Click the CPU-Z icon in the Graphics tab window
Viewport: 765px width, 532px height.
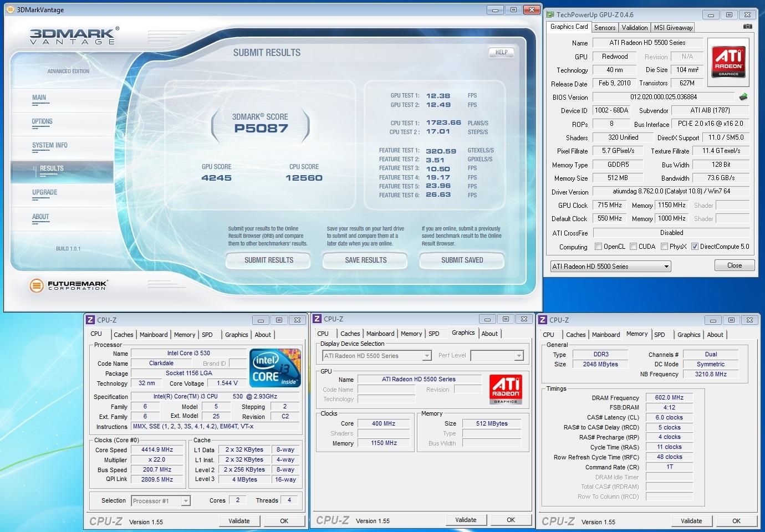click(x=317, y=319)
